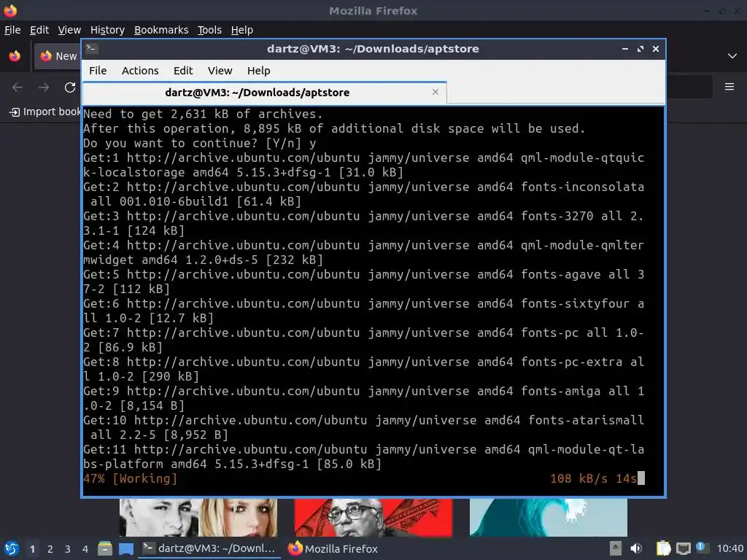Minimize the terminal window
The width and height of the screenshot is (747, 560).
pos(624,49)
